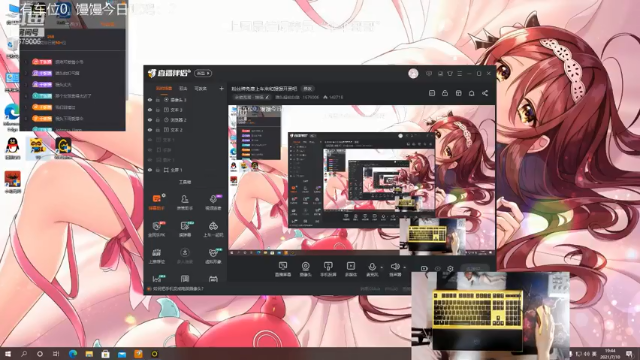Toggle the lock on the 摄像头 3 layer
Viewport: 640px width, 360px height.
pos(158,100)
